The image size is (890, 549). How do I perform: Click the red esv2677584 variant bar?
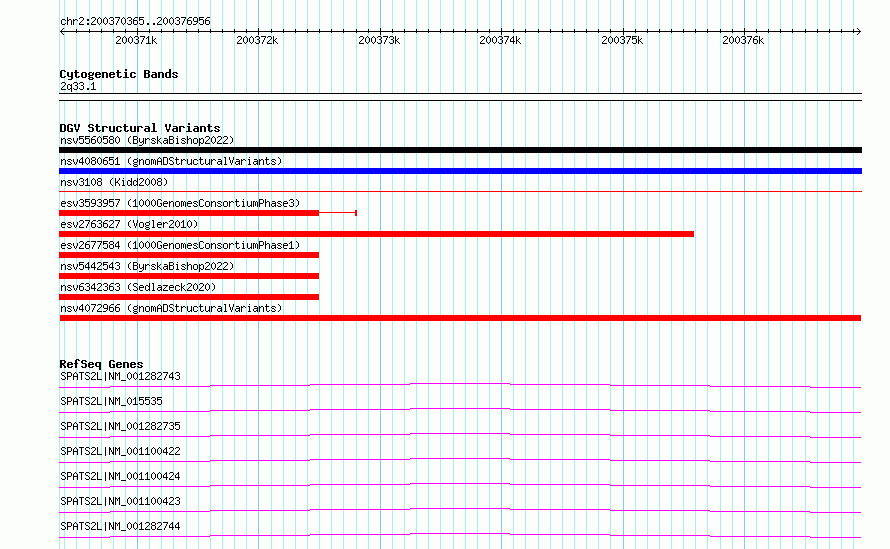point(189,255)
